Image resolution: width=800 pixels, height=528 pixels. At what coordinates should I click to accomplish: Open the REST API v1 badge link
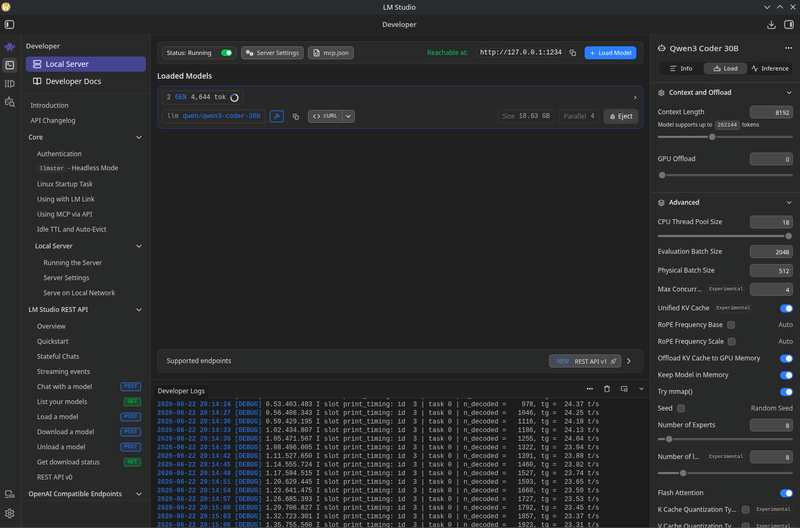(585, 361)
